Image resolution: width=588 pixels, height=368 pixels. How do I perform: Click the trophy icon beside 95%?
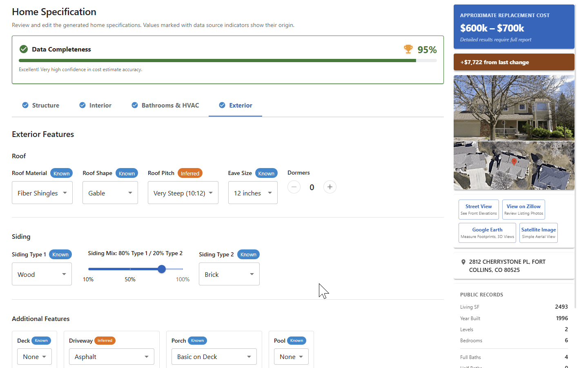coord(408,49)
